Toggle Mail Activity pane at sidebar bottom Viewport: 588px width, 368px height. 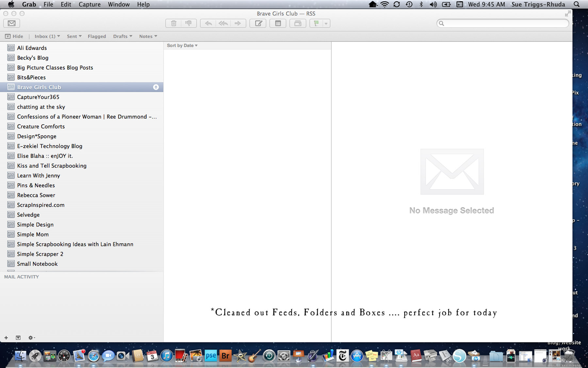(x=18, y=338)
